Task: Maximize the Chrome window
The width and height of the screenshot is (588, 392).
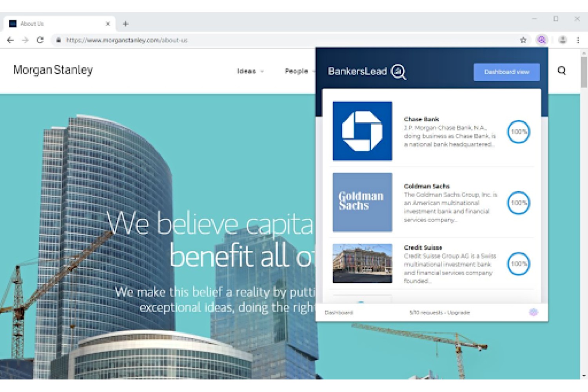Action: click(556, 18)
